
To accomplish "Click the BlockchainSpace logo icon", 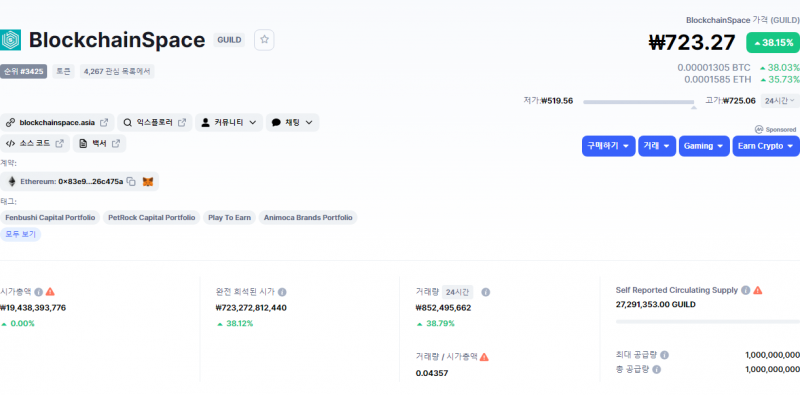I will [x=10, y=40].
